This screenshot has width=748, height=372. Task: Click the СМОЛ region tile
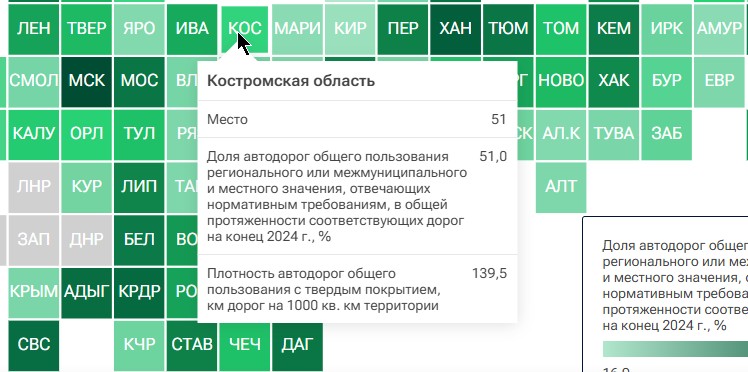tap(33, 82)
